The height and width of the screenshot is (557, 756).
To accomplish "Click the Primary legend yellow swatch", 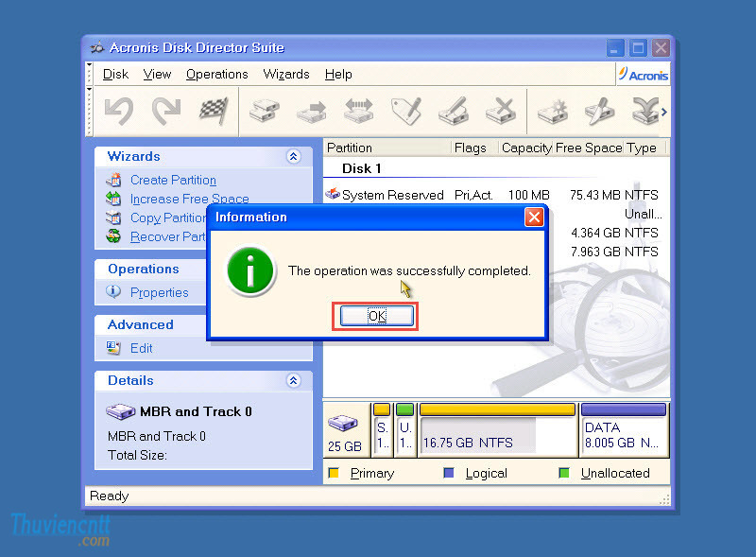I will coord(334,473).
